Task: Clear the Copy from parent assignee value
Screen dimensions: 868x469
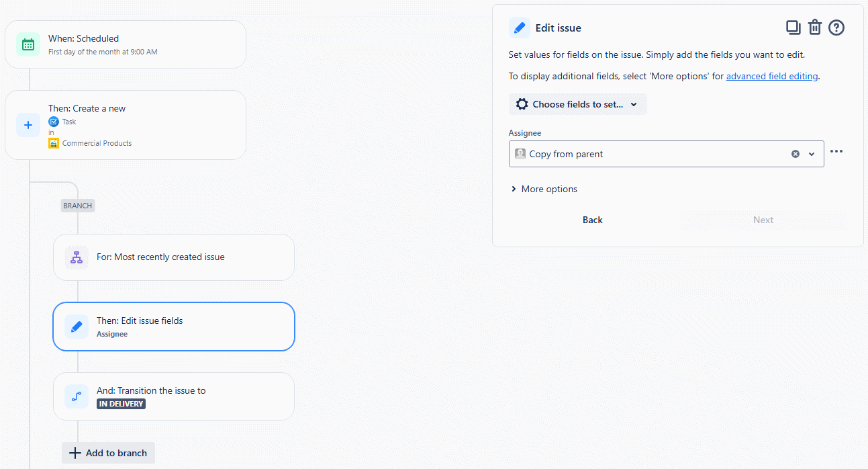Action: [795, 153]
